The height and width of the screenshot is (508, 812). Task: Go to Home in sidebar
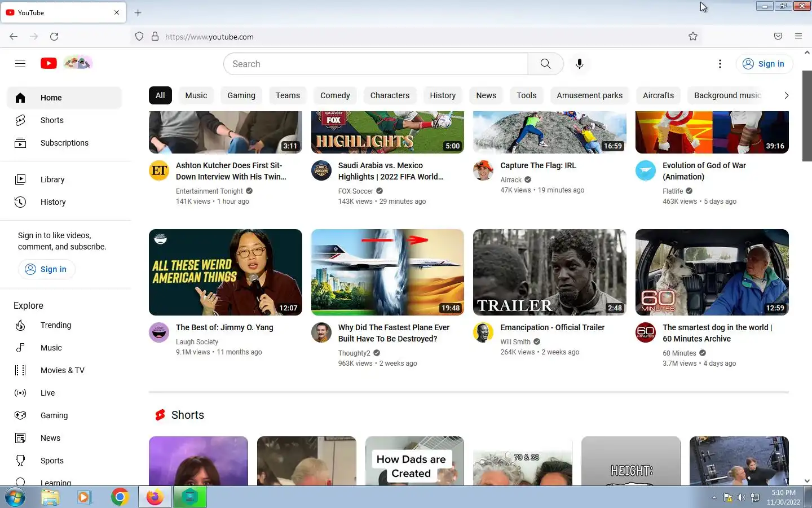pyautogui.click(x=64, y=98)
